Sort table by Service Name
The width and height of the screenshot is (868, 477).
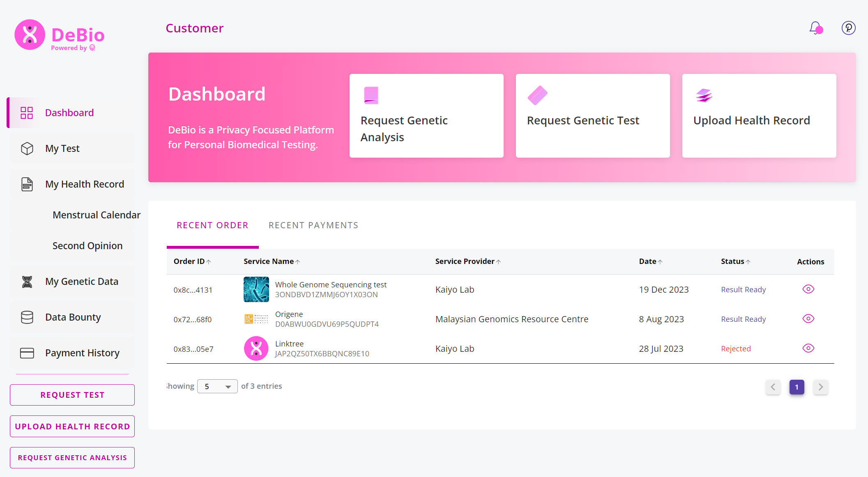click(x=272, y=261)
